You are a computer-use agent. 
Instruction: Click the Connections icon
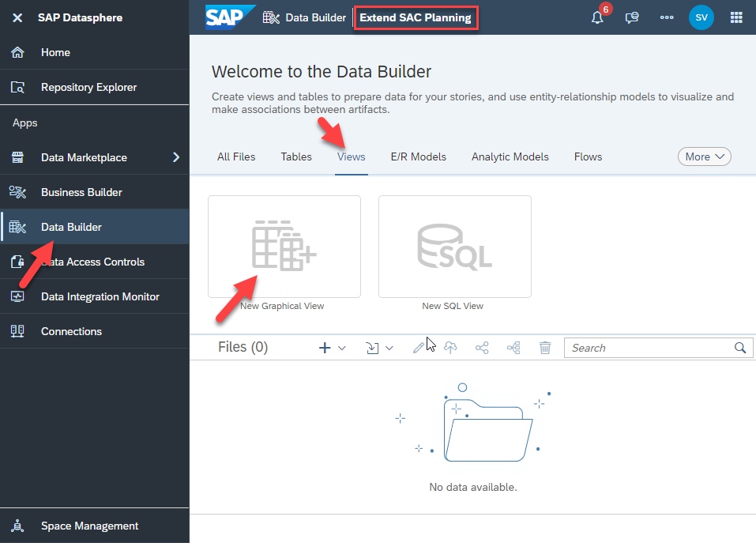coord(17,331)
